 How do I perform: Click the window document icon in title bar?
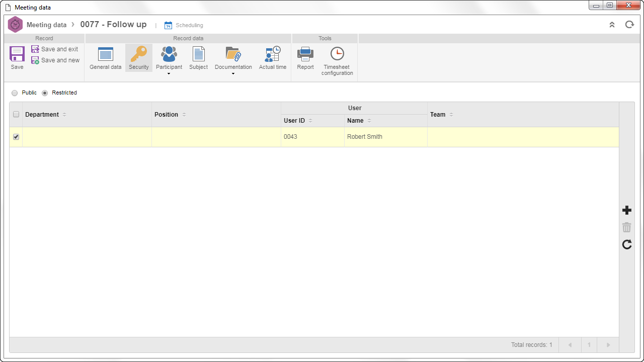[x=8, y=8]
